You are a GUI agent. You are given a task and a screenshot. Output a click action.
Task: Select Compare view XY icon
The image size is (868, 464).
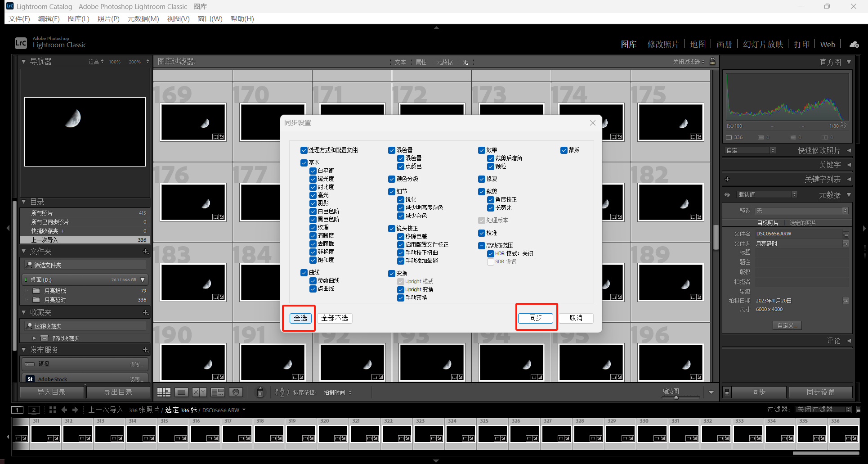pos(199,392)
